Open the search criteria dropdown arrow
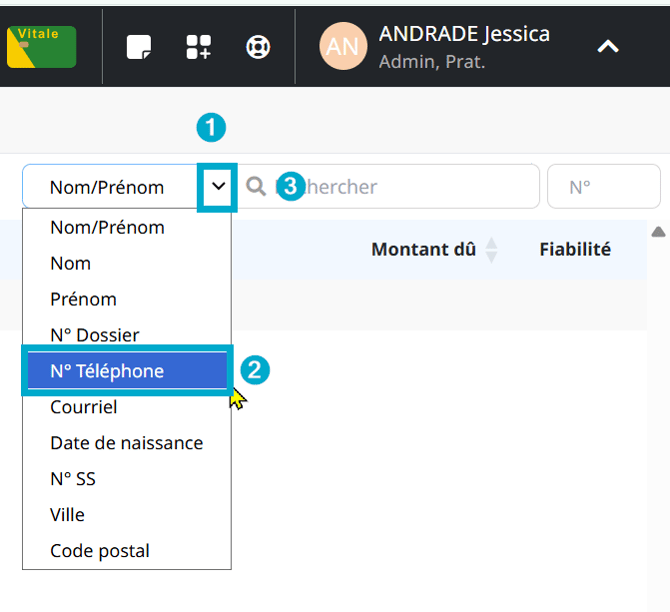Image resolution: width=670 pixels, height=612 pixels. (218, 187)
